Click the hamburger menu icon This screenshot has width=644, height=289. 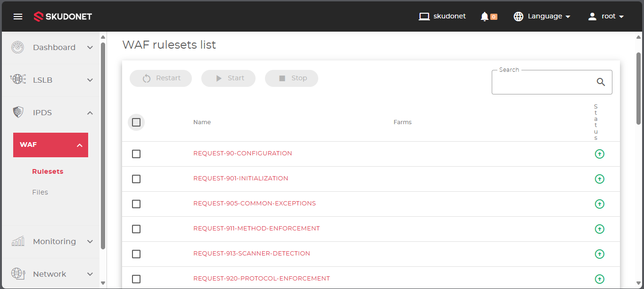pyautogui.click(x=18, y=17)
